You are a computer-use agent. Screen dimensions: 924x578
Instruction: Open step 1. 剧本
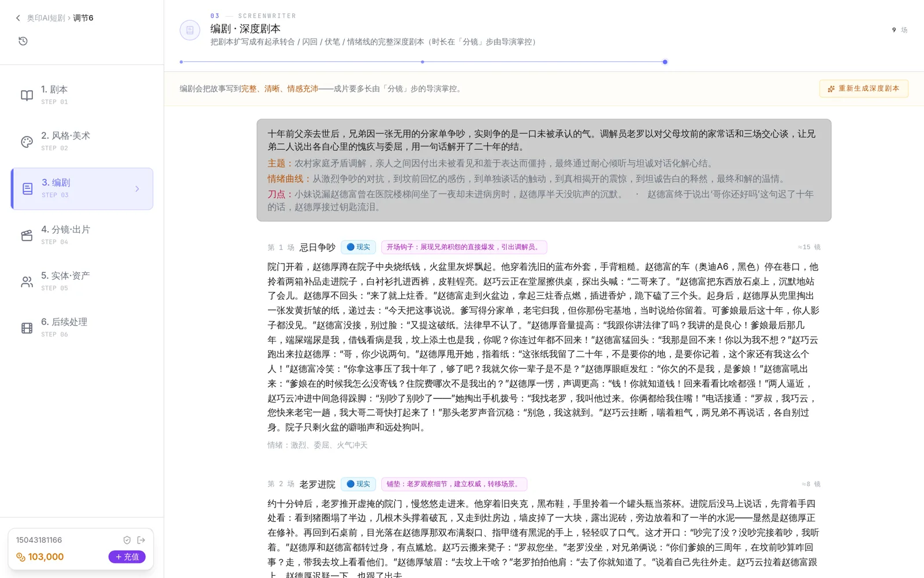[82, 95]
